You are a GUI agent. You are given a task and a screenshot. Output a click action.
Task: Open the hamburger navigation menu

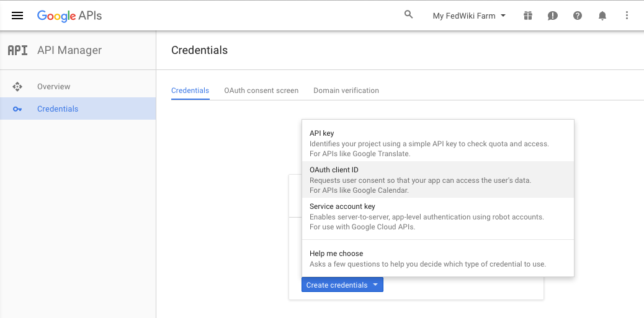[17, 15]
